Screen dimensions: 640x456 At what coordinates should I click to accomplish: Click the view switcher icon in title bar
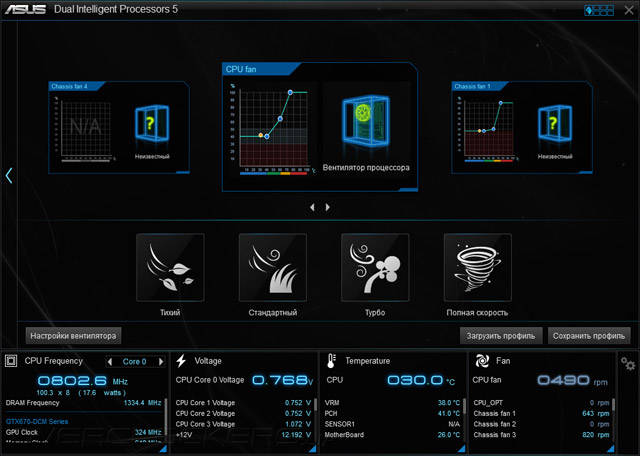tap(599, 10)
